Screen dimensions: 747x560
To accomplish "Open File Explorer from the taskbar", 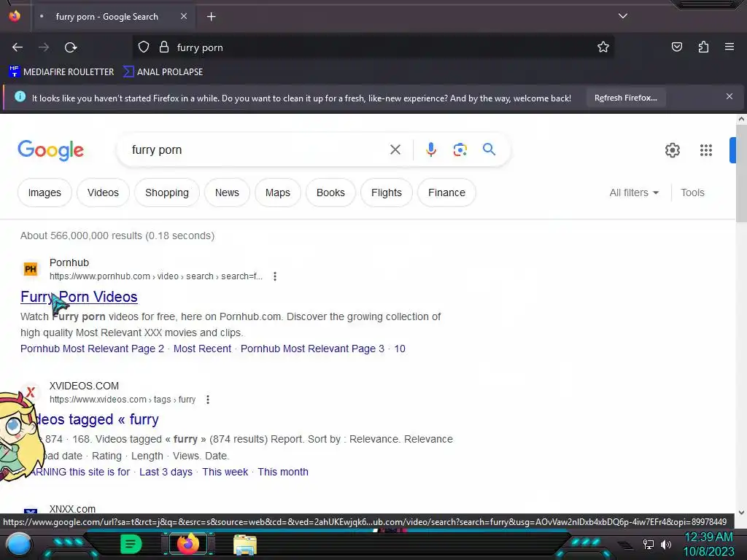I will coord(245,545).
